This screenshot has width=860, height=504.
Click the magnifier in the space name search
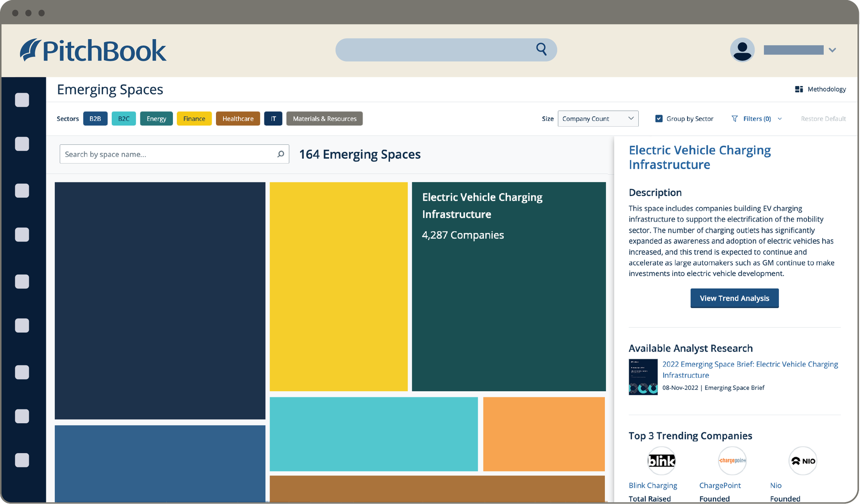[x=280, y=154]
